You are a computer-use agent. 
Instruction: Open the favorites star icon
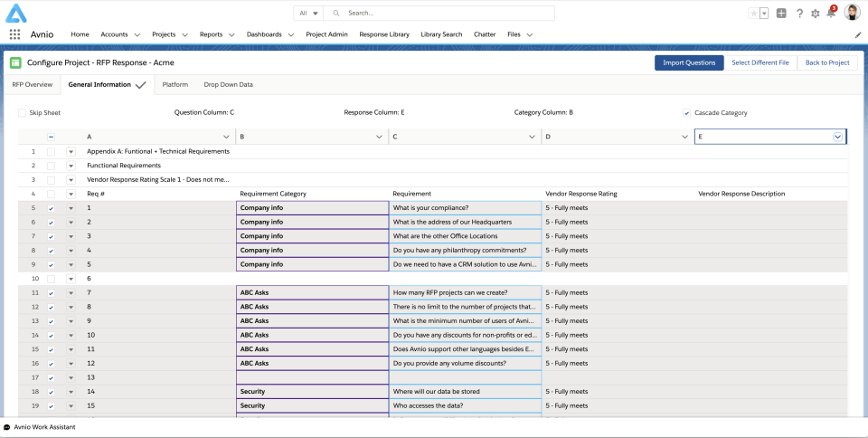pyautogui.click(x=754, y=14)
